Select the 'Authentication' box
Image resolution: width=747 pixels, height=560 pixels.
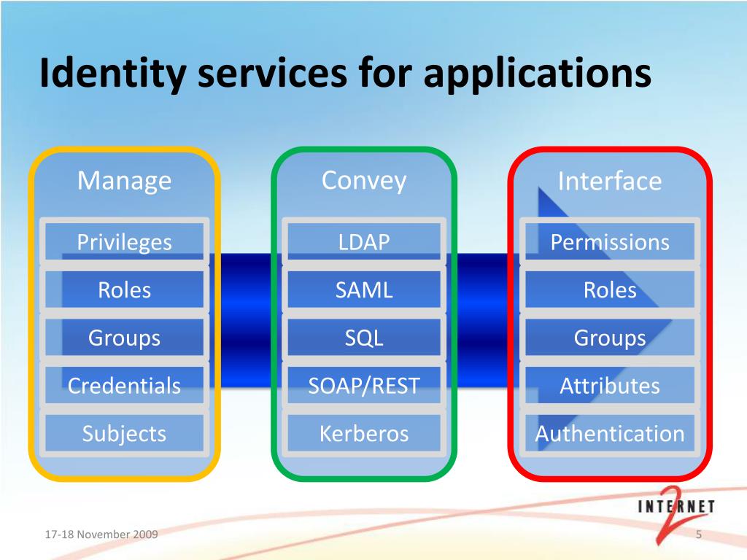(610, 433)
